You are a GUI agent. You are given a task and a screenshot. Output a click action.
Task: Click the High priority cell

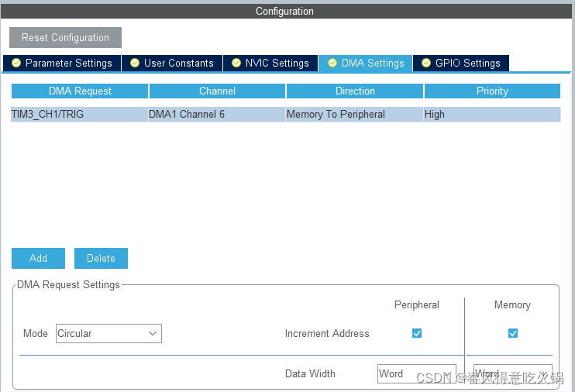pos(492,115)
